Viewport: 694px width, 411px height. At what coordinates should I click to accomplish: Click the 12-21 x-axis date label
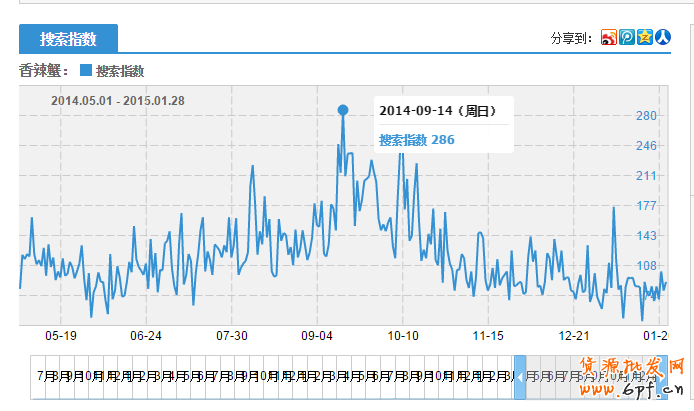click(x=574, y=337)
